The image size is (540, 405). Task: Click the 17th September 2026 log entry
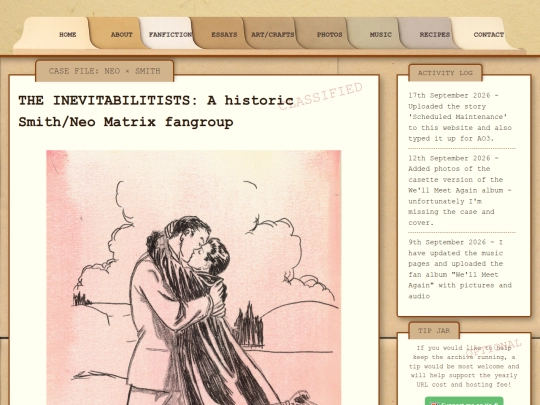click(461, 117)
